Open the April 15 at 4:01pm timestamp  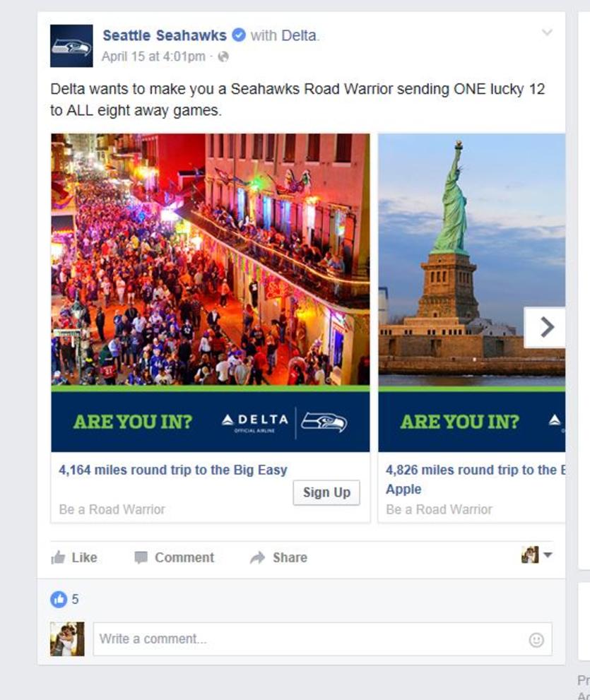pyautogui.click(x=153, y=57)
